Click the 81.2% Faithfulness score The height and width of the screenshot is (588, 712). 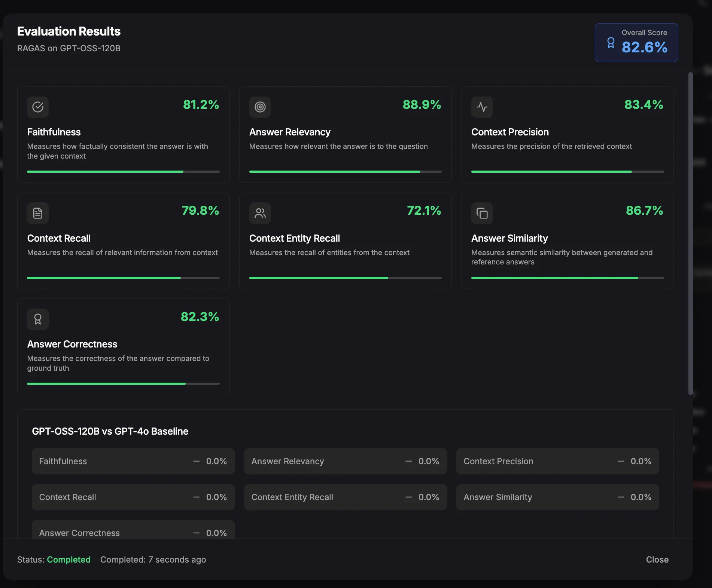click(x=201, y=105)
